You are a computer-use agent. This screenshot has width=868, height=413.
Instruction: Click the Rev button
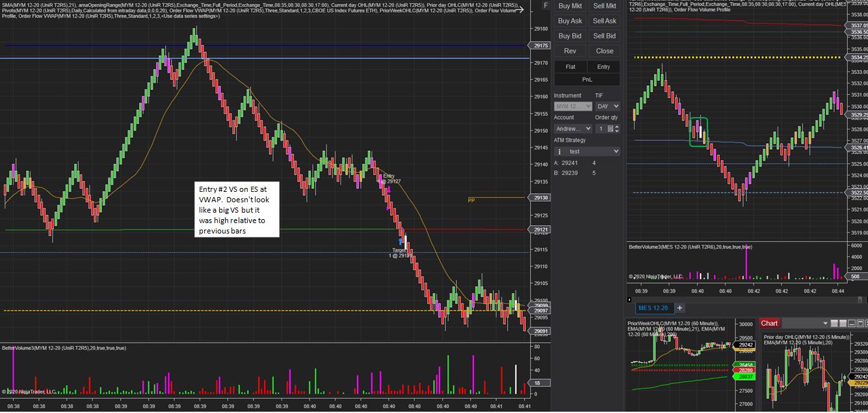click(570, 51)
